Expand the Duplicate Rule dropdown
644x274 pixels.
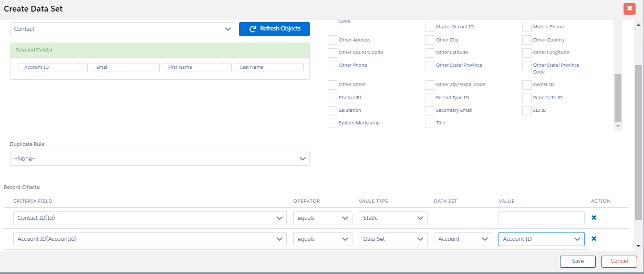160,159
